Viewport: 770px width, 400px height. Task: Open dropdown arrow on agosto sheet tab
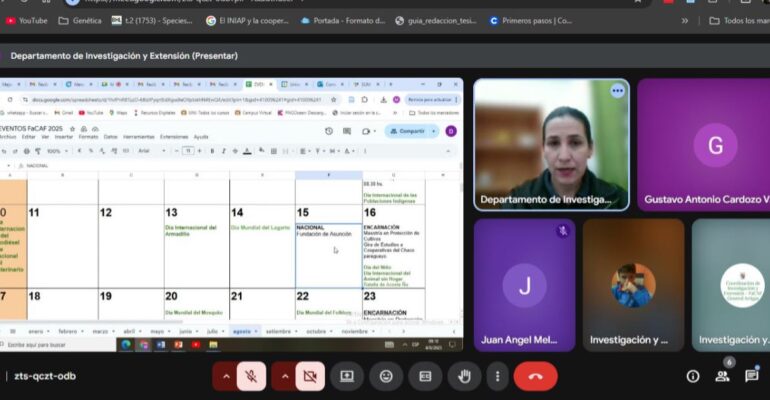point(256,332)
